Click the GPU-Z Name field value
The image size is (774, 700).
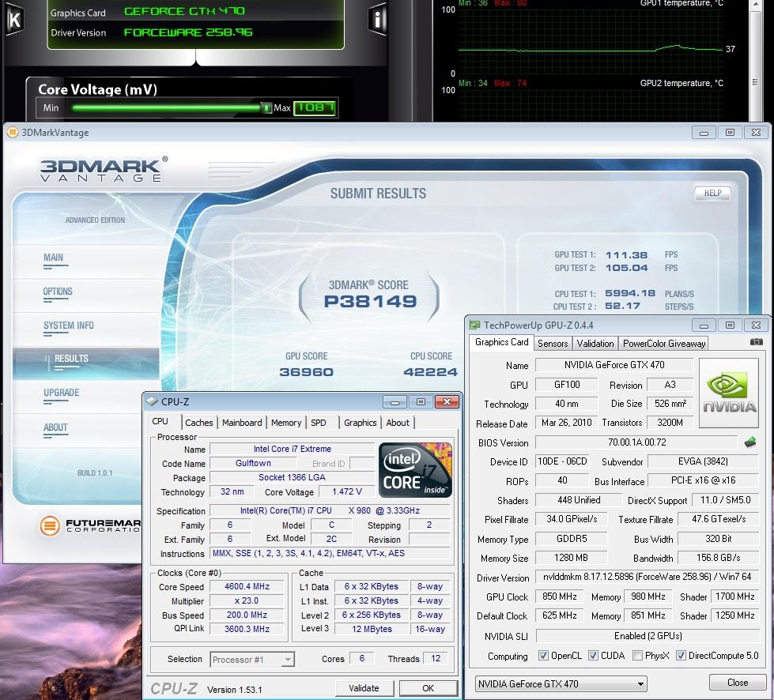tap(614, 364)
